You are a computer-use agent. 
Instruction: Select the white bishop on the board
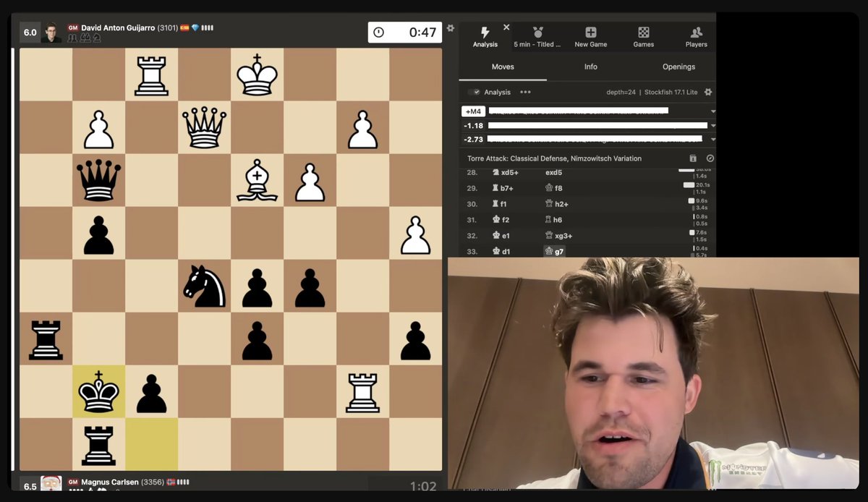(x=258, y=180)
